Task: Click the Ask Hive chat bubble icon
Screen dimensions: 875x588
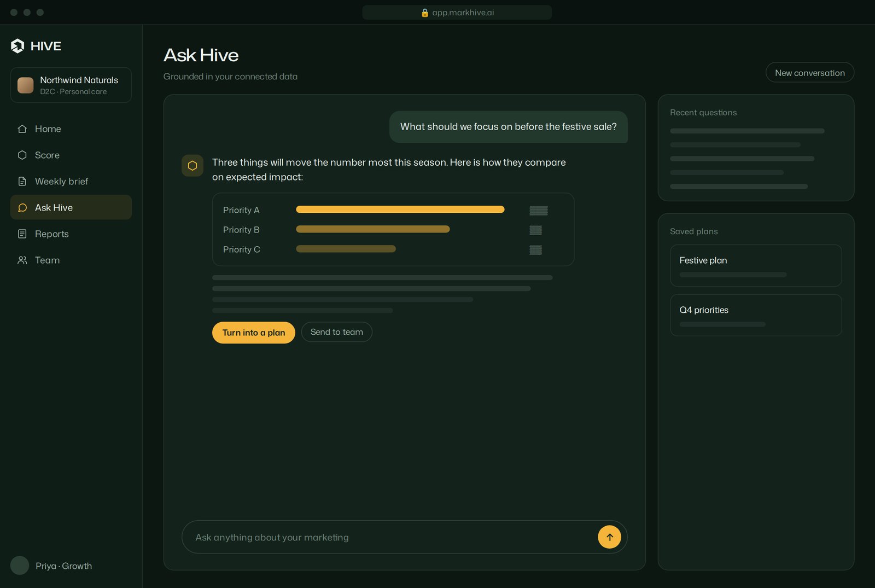Action: (22, 208)
